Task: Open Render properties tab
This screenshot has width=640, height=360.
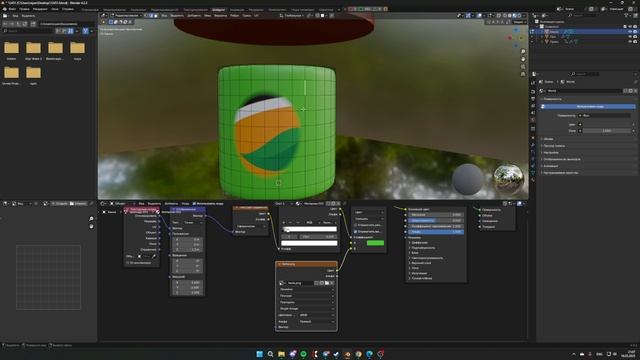Action: (533, 91)
